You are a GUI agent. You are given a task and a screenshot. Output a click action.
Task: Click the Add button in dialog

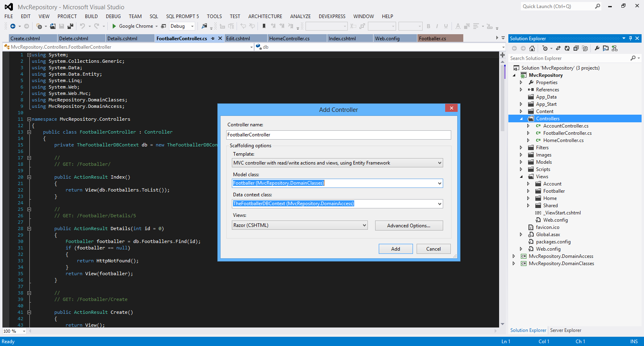[x=396, y=249]
